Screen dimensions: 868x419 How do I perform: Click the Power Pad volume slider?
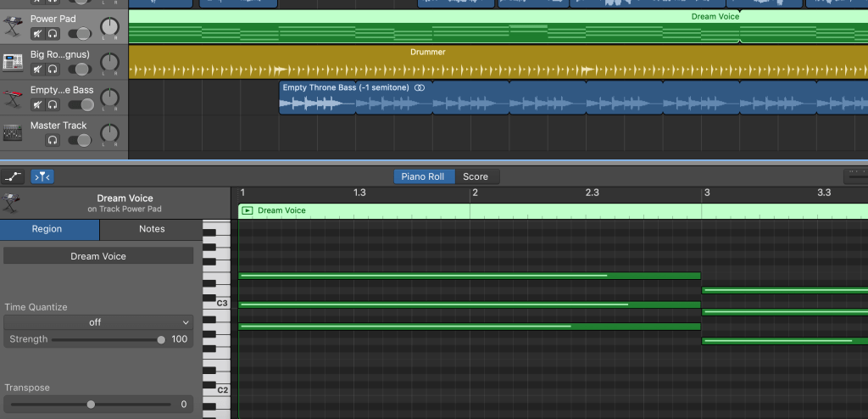point(79,34)
